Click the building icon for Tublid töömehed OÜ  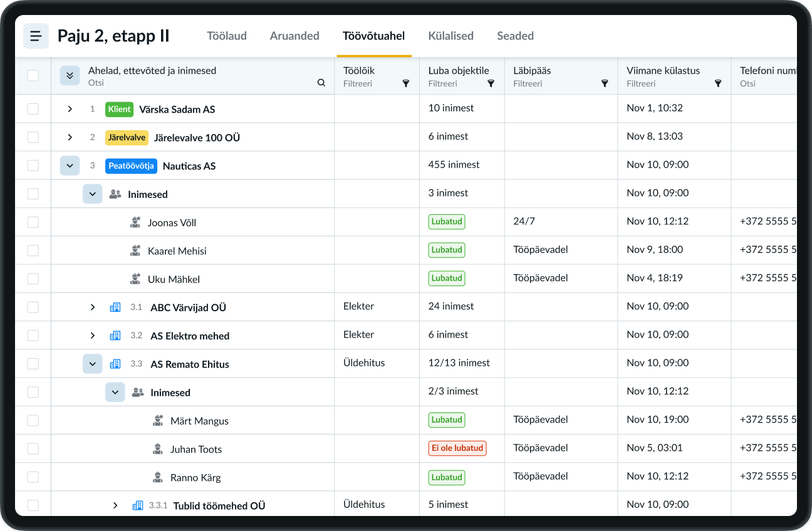tap(138, 505)
